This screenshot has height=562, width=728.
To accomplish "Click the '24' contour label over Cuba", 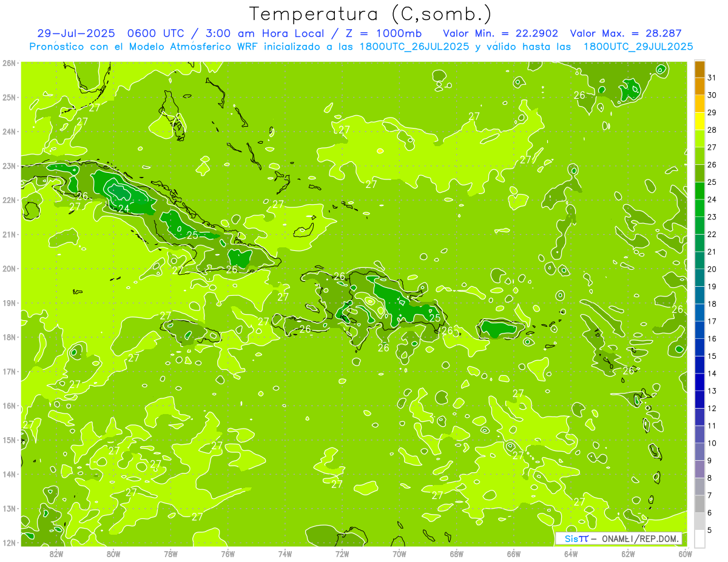I will [x=124, y=209].
